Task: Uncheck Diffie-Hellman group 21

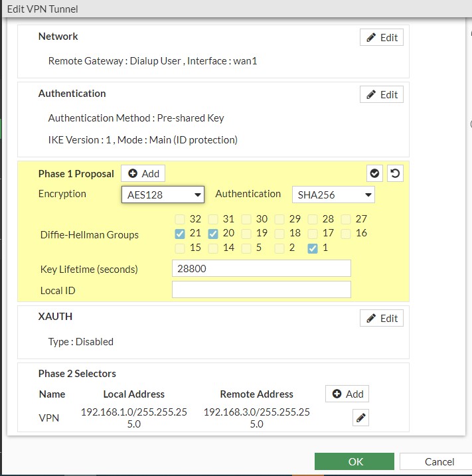Action: click(x=180, y=234)
